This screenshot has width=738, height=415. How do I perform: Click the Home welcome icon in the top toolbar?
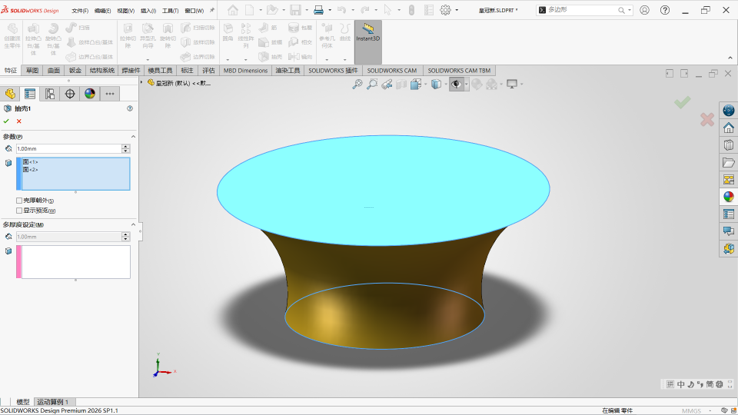[x=233, y=10]
